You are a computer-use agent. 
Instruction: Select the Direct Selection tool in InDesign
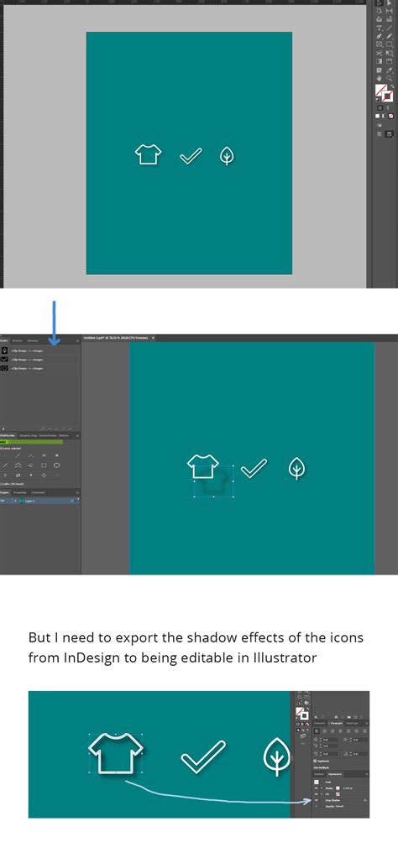point(389,3)
